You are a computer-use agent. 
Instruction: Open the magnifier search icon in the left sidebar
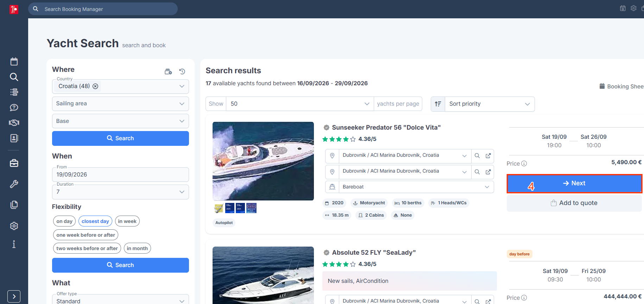(14, 77)
